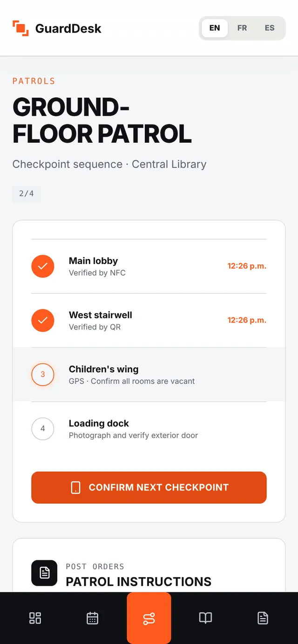Click the 2/4 progress badge

coord(27,193)
